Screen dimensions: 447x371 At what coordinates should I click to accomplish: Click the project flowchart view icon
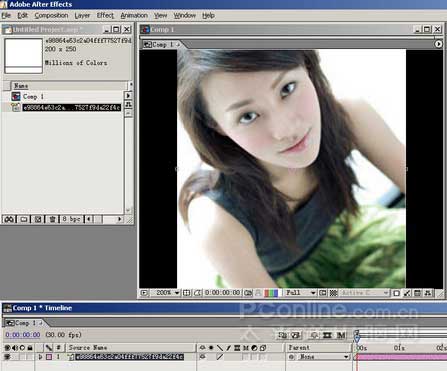click(128, 105)
